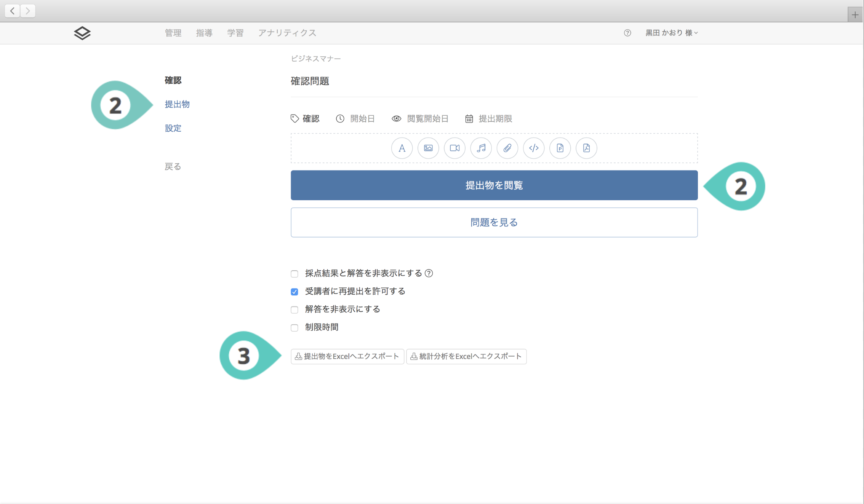Go to home via the layers logo
Viewport: 864px width, 504px height.
point(82,33)
